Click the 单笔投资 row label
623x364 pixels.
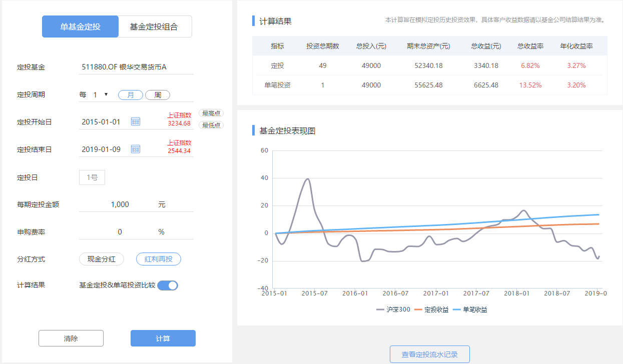pyautogui.click(x=278, y=85)
